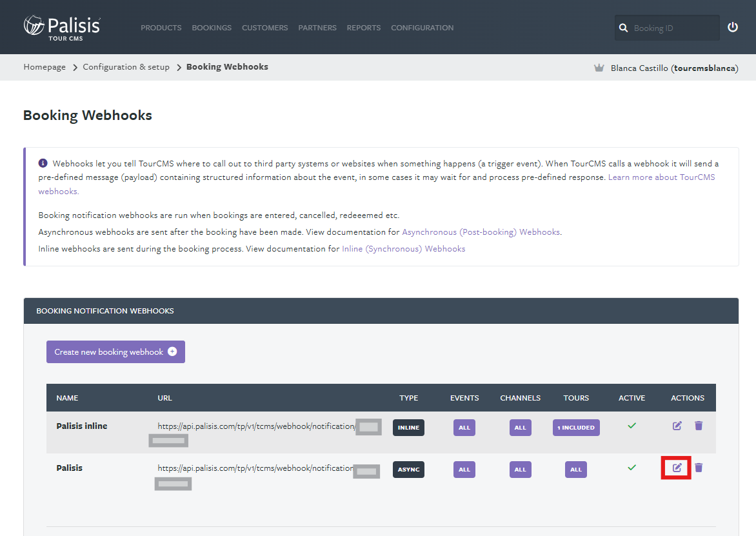
Task: Click Tours ALL badge in Palisis async row
Action: point(576,470)
